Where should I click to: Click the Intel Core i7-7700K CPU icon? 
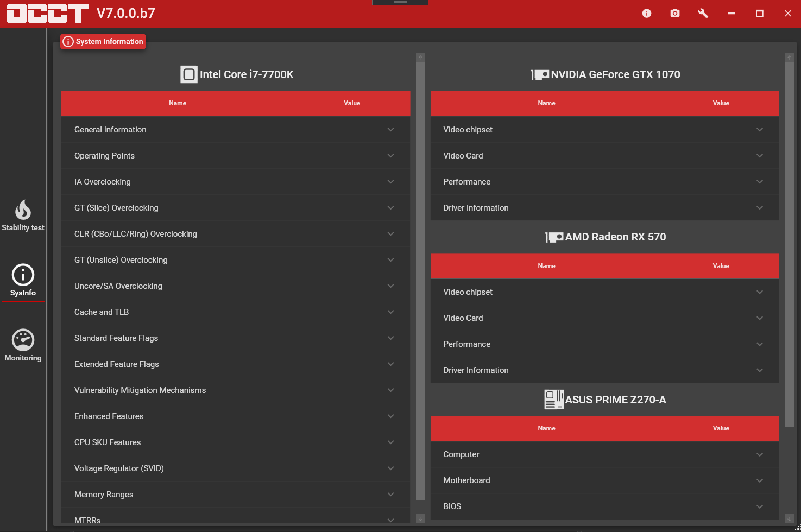coord(189,74)
